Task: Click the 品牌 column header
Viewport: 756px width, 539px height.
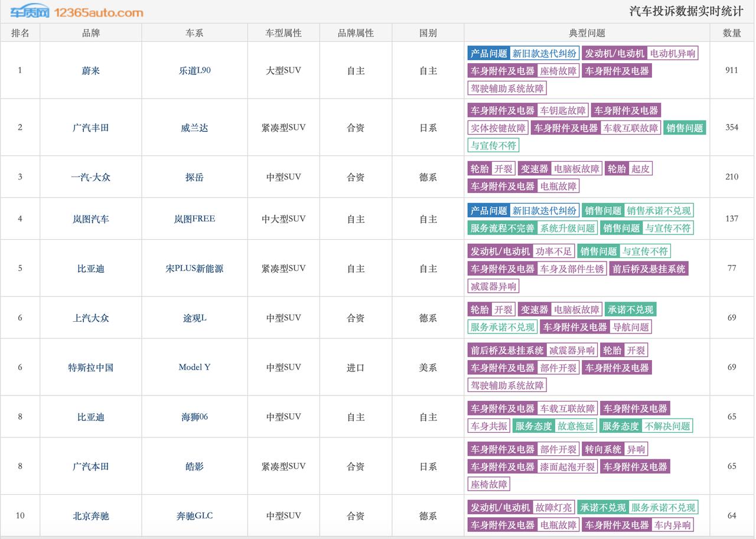Action: point(91,33)
